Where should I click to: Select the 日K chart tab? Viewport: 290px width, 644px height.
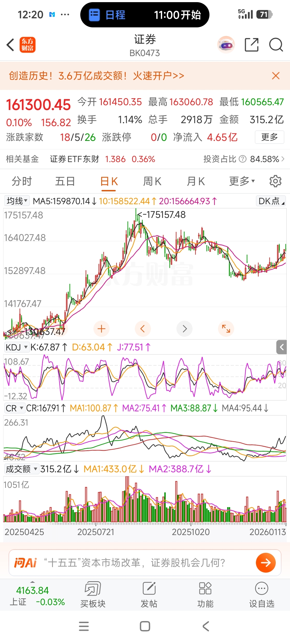[109, 181]
